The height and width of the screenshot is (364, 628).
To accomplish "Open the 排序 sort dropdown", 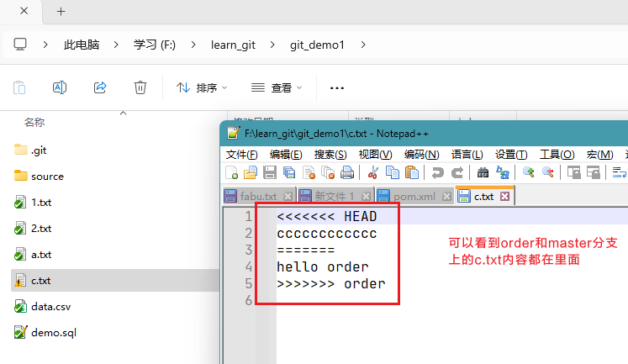I will [202, 87].
